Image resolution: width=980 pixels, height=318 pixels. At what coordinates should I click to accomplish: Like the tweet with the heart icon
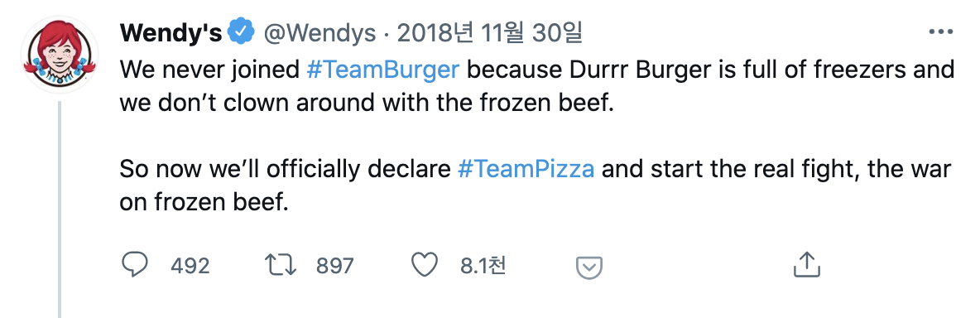click(425, 266)
